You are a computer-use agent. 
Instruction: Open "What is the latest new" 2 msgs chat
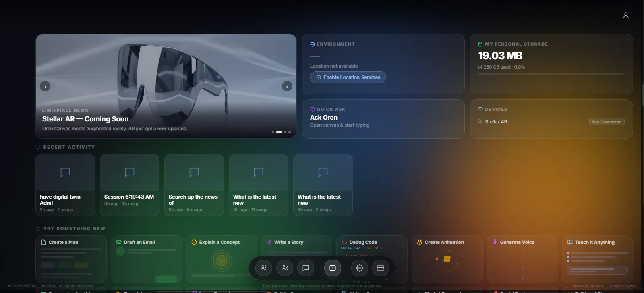click(x=323, y=185)
